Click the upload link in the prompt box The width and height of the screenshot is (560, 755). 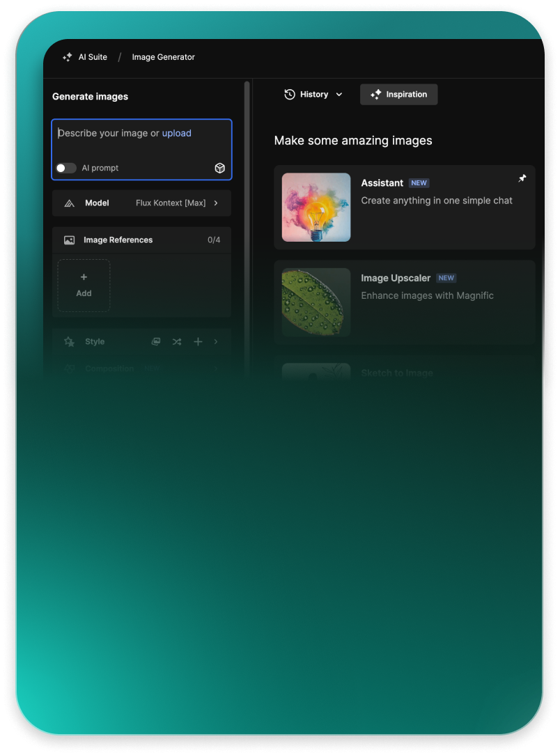[x=177, y=133]
